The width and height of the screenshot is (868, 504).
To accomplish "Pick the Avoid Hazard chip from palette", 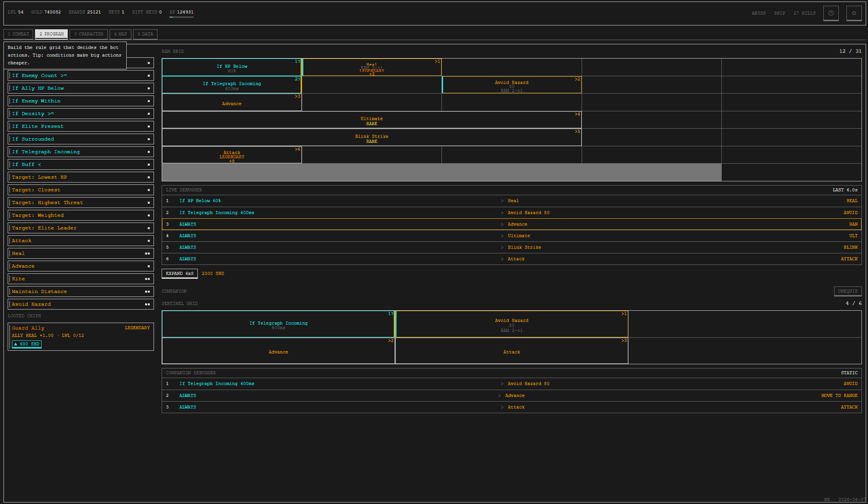I will tap(80, 304).
